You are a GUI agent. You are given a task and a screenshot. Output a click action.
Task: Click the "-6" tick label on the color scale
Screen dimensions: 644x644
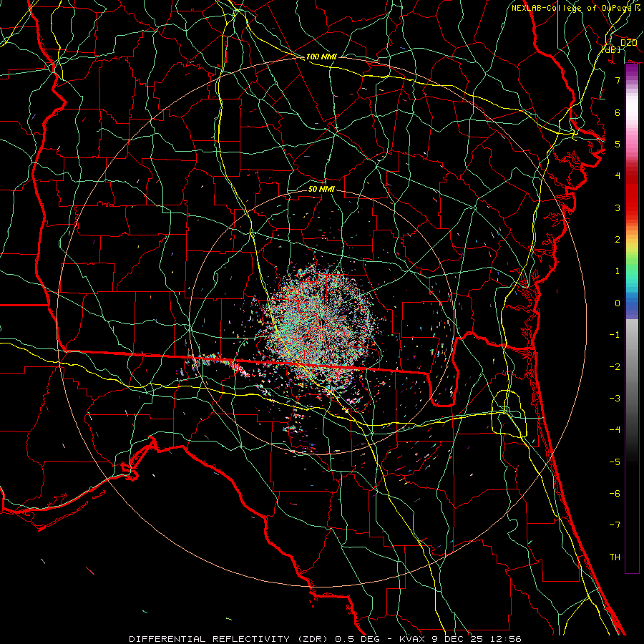(615, 494)
